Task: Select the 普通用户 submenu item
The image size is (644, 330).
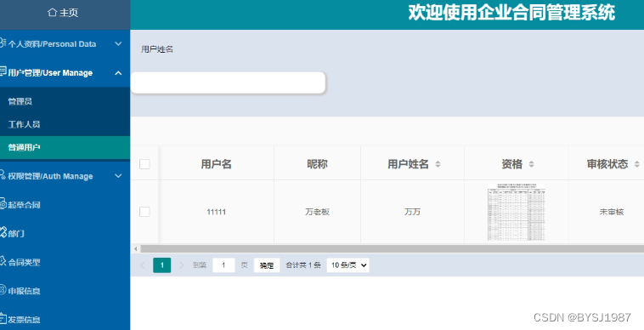Action: click(x=65, y=147)
